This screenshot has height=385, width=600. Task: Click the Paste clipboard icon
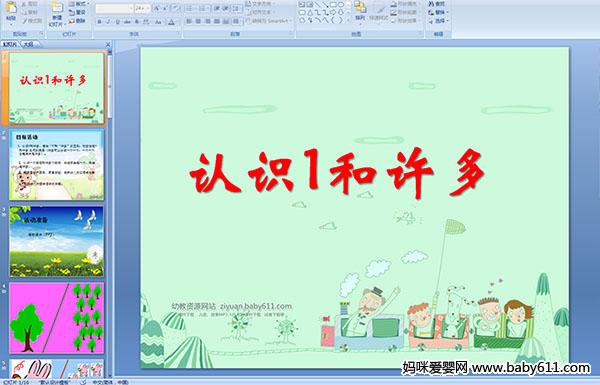[11, 8]
